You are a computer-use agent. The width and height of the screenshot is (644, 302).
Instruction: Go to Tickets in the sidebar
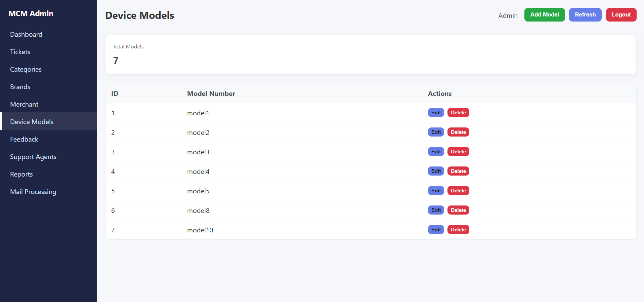point(20,52)
